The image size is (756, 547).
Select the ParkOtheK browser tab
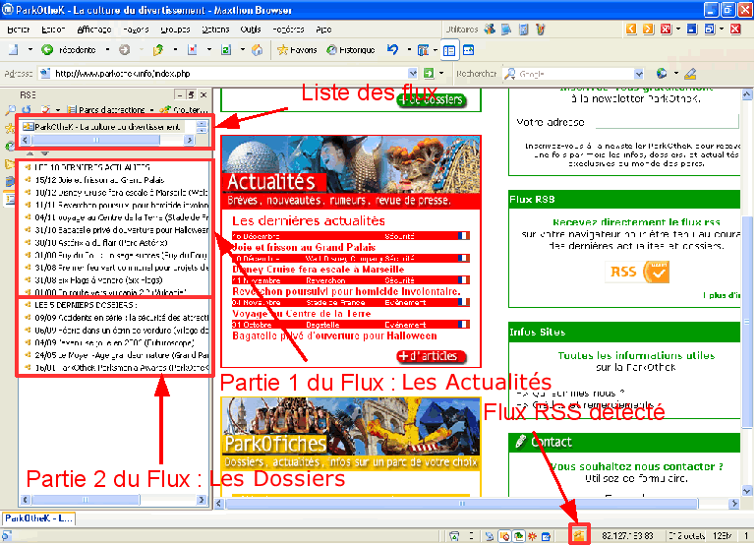[x=36, y=517]
